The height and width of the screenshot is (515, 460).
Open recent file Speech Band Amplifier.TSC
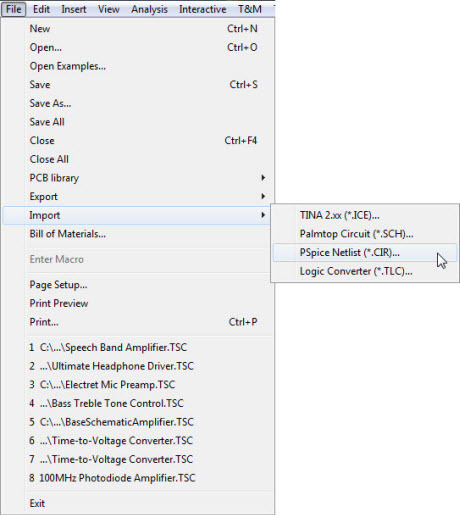[138, 347]
